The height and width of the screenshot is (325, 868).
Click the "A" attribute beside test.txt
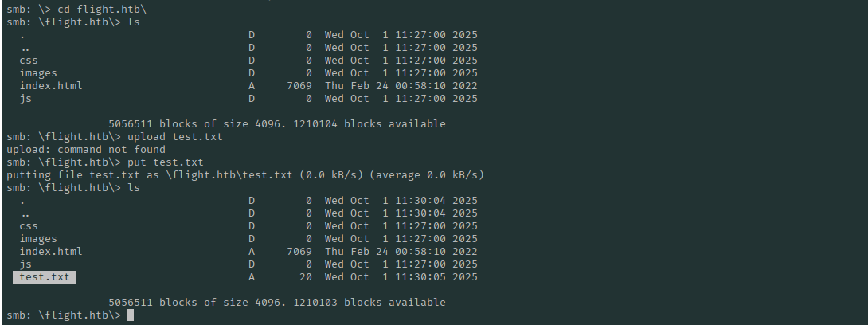(x=252, y=277)
